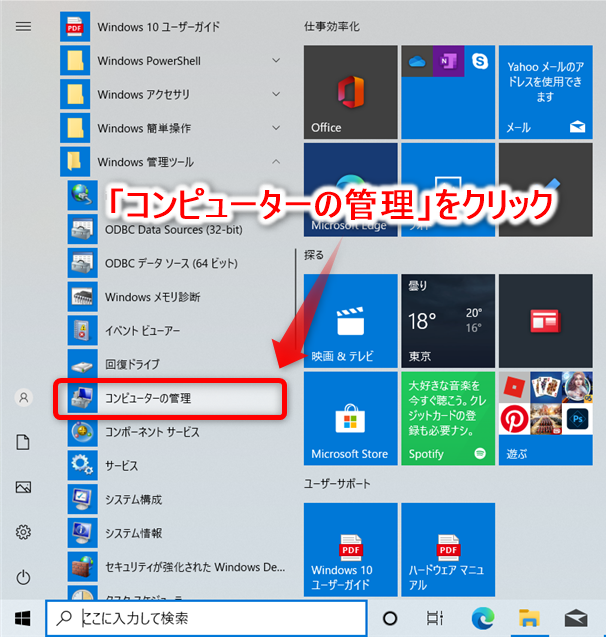Click the 仕事効率化 group heading
Screen dimensions: 606x637
332,27
